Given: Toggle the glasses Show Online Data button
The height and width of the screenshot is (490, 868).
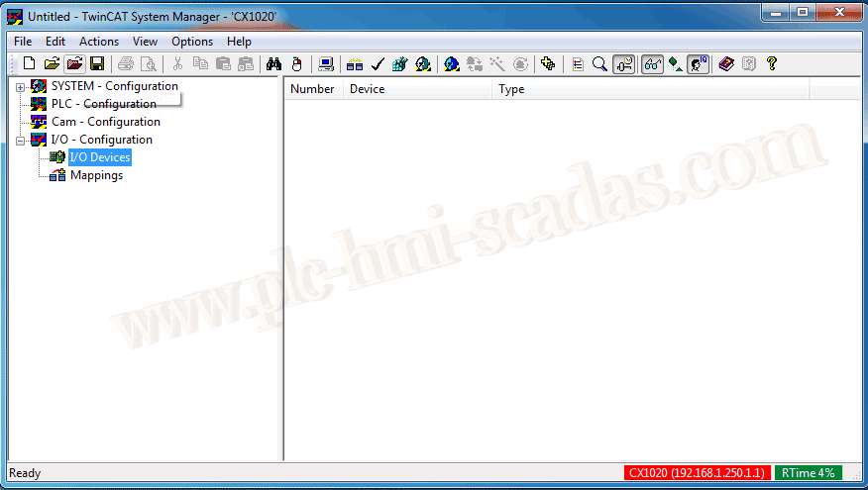Looking at the screenshot, I should point(652,64).
